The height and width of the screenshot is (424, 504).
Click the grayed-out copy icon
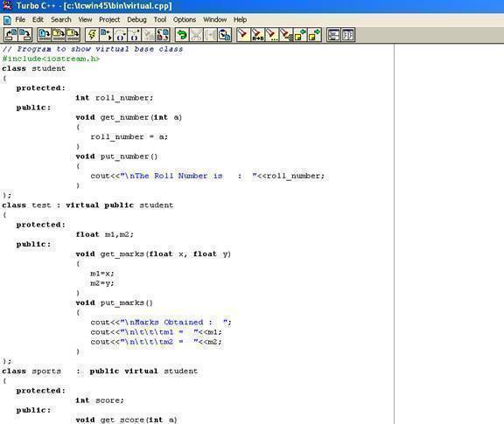click(210, 34)
